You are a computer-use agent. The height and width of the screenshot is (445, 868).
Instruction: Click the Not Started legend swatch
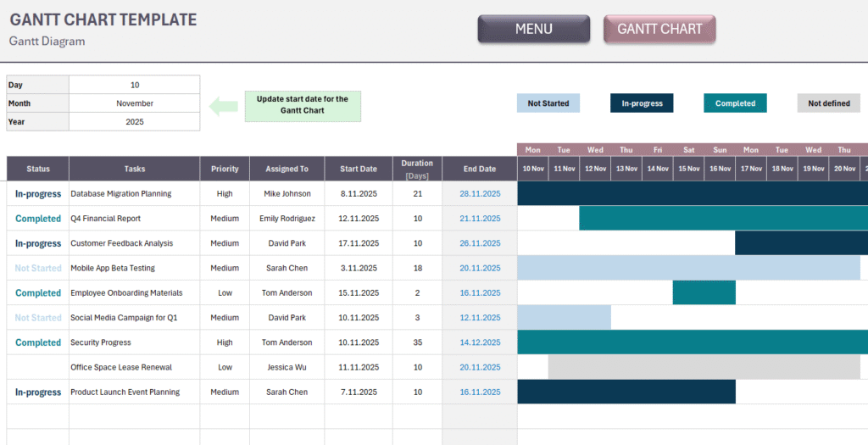(548, 103)
